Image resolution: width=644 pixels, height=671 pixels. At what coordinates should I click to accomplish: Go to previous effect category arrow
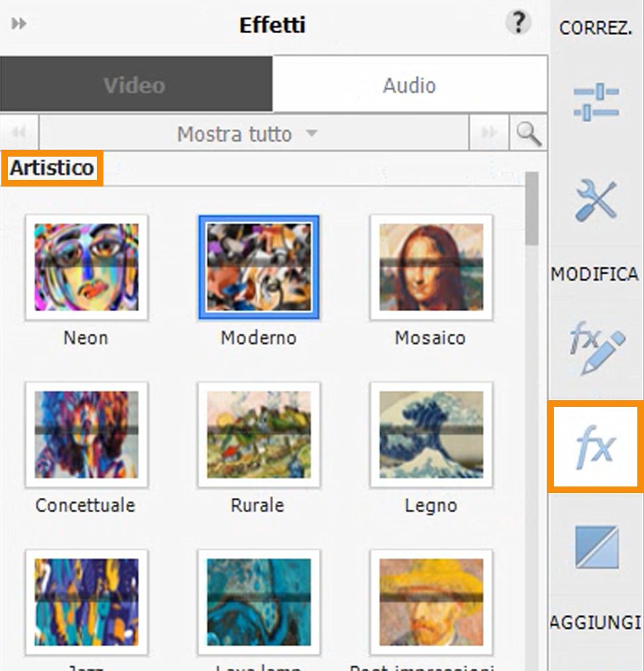coord(19,132)
